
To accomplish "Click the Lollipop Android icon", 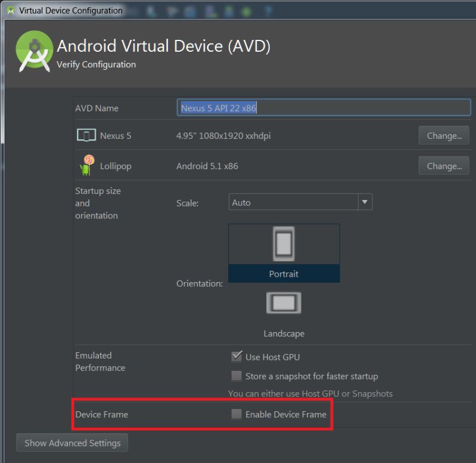I will [87, 165].
